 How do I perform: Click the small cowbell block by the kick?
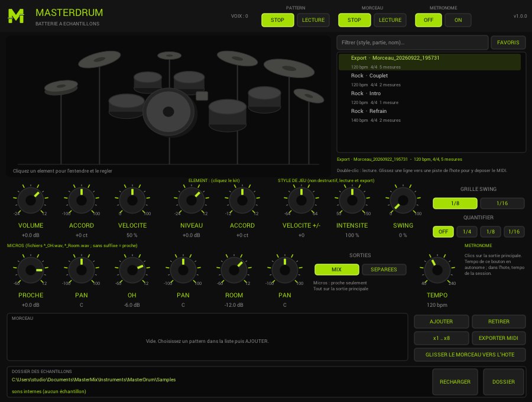[x=202, y=96]
